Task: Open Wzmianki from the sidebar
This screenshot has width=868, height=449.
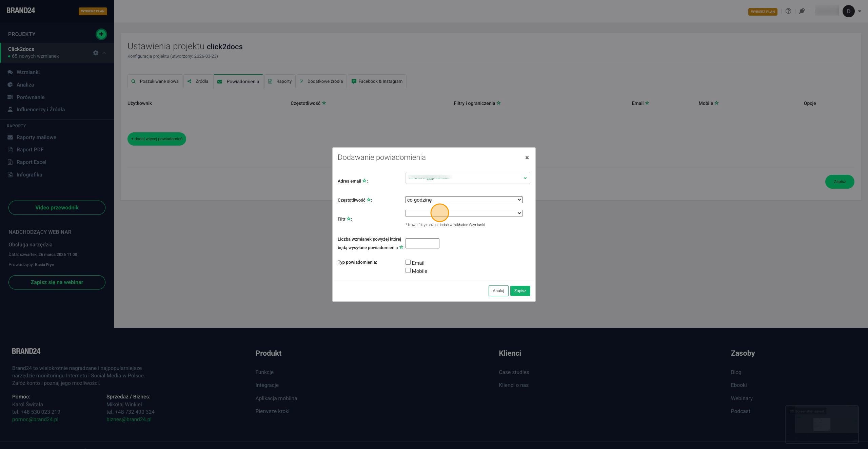Action: point(28,72)
